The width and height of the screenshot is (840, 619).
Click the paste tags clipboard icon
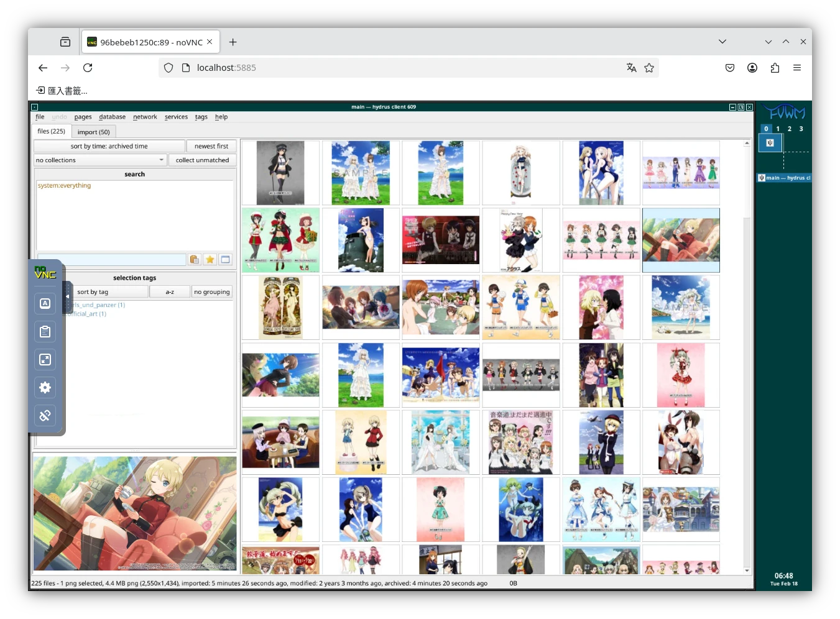coord(195,260)
